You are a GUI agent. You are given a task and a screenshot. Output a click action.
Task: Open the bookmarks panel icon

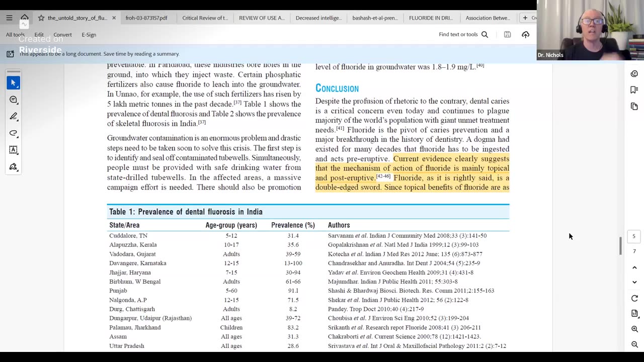tap(634, 89)
